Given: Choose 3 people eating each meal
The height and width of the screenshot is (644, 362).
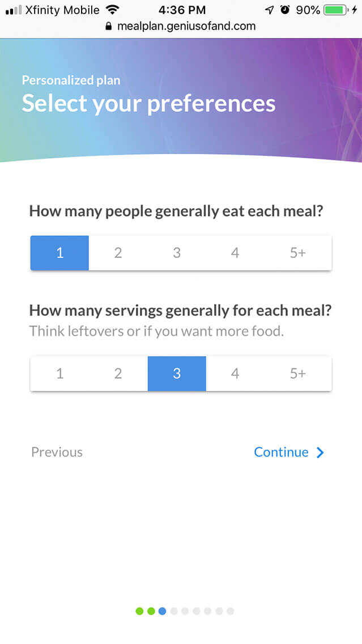Looking at the screenshot, I should pyautogui.click(x=177, y=253).
